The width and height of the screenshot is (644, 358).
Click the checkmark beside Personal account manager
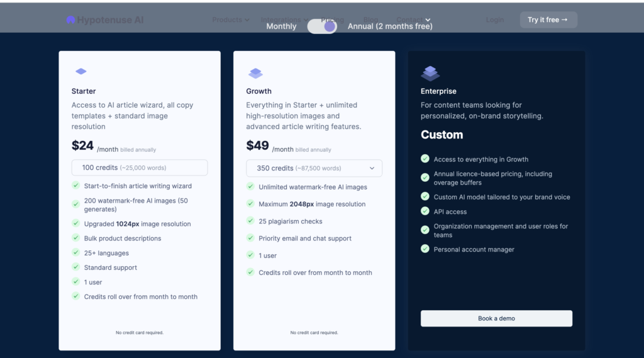(x=425, y=249)
